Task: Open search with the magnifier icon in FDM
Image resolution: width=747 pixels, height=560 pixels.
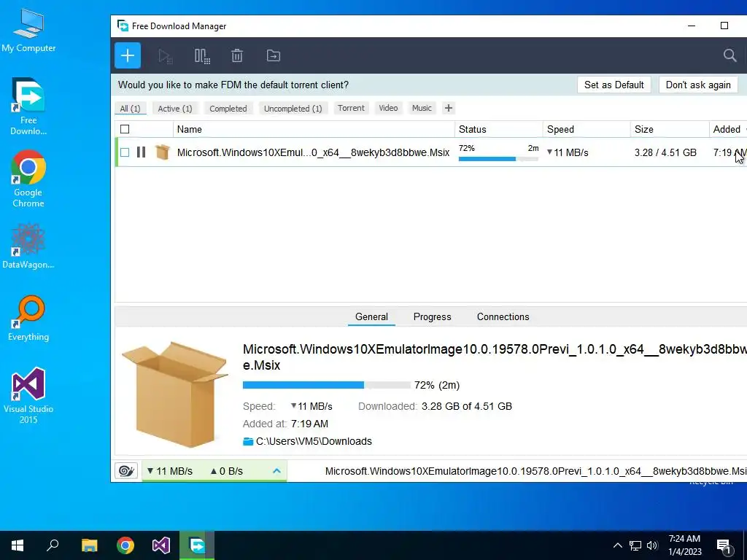Action: click(x=729, y=55)
